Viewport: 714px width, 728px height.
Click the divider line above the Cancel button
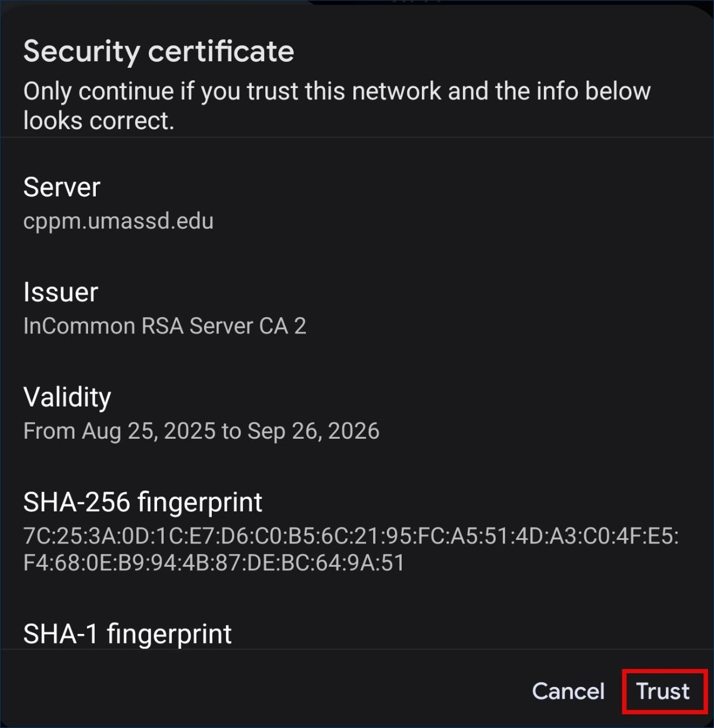tap(357, 649)
